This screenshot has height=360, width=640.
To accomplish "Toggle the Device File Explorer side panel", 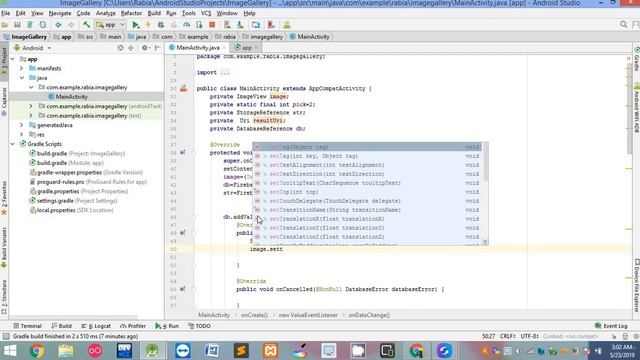I will pos(636,286).
